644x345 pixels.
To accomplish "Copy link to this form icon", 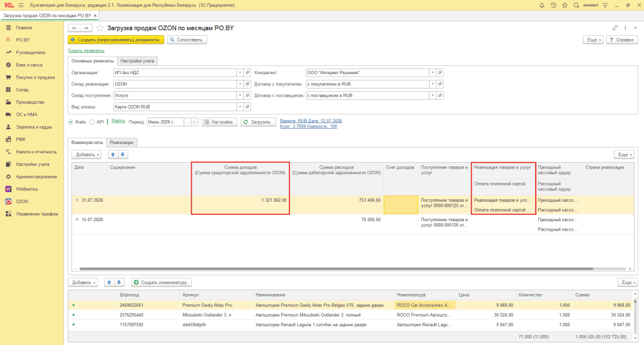I will coord(615,28).
